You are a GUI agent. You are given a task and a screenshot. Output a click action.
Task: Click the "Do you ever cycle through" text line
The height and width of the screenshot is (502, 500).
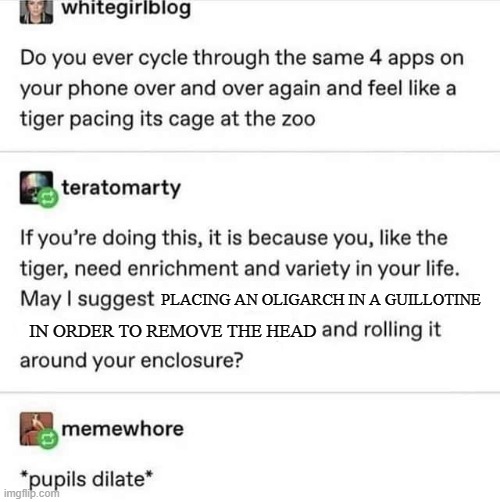pyautogui.click(x=242, y=58)
